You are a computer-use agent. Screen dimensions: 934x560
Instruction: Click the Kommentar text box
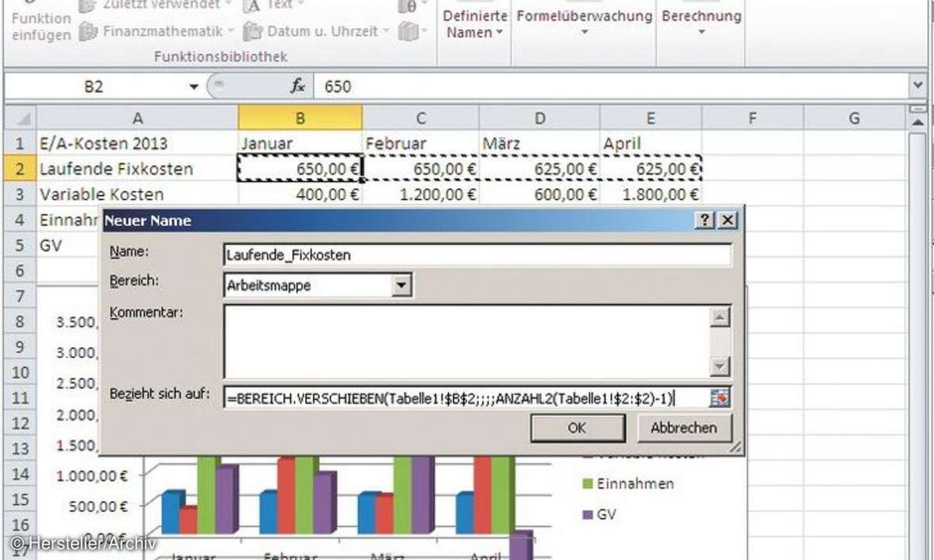click(x=467, y=341)
